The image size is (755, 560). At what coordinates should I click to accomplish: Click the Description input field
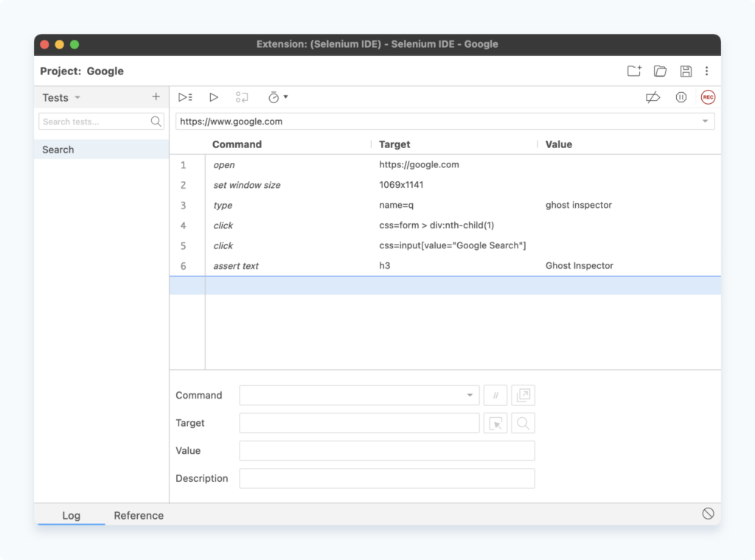(387, 479)
